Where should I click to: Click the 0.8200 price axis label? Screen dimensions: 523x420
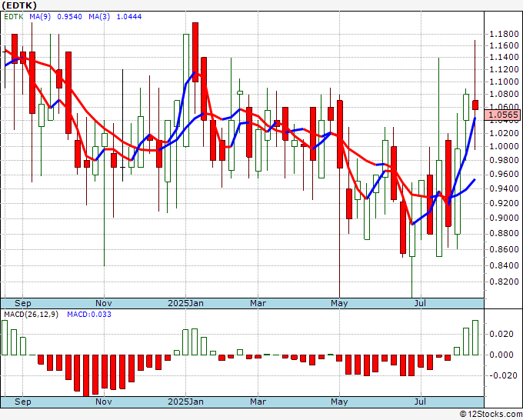(504, 282)
